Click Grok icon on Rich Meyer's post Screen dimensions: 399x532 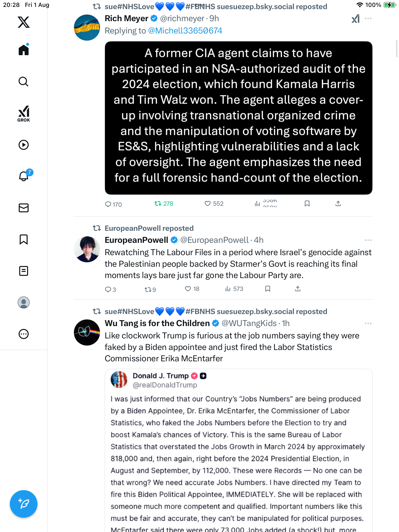[x=355, y=19]
